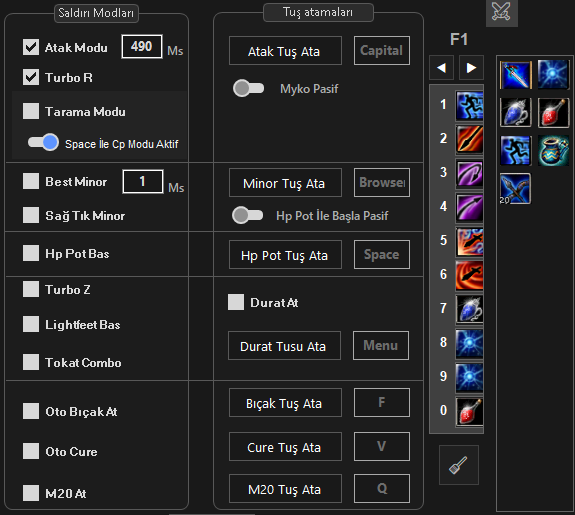Select skill slot 9 blue star icon
Screen dimensions: 575x515
click(x=469, y=377)
